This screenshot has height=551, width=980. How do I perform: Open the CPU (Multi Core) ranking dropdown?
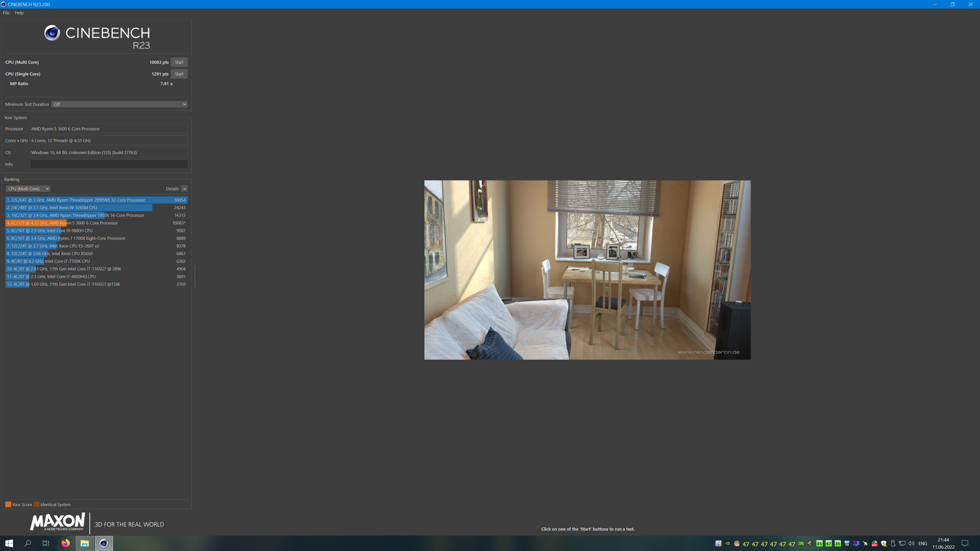point(28,189)
